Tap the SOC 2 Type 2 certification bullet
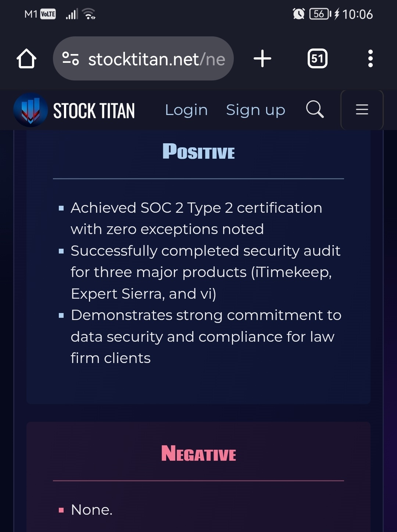Image resolution: width=397 pixels, height=532 pixels. (196, 218)
